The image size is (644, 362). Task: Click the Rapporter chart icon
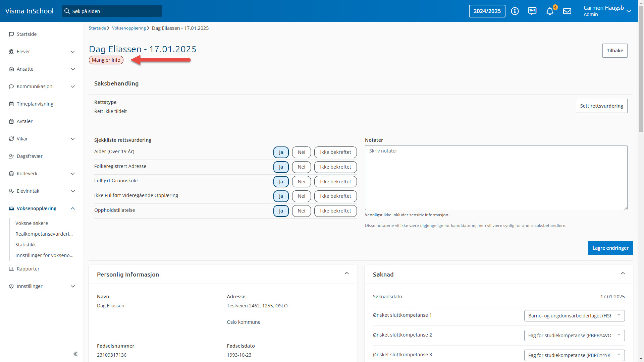click(x=11, y=269)
